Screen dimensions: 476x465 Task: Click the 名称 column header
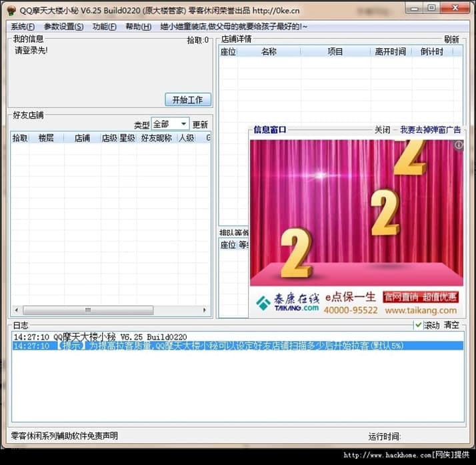pos(269,51)
